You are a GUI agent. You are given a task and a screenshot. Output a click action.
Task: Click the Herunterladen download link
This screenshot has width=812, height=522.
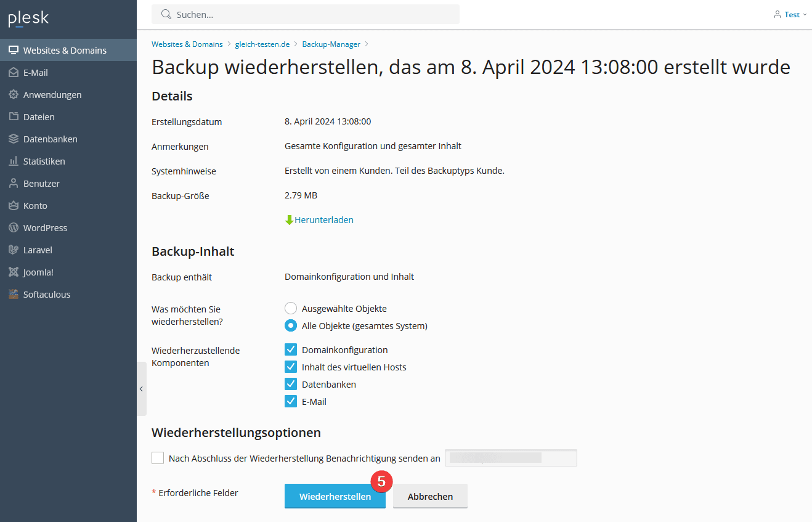pyautogui.click(x=323, y=220)
